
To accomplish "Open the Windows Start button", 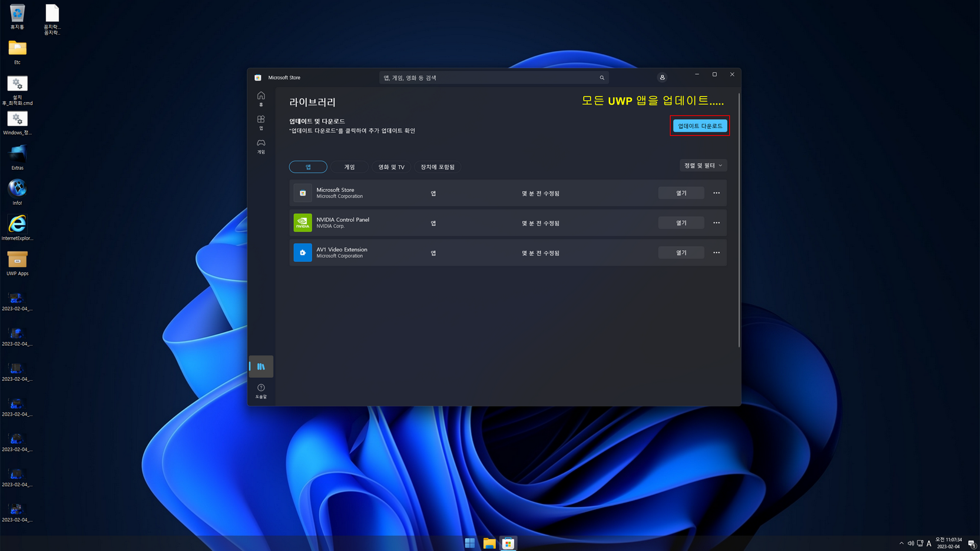I will pos(470,543).
